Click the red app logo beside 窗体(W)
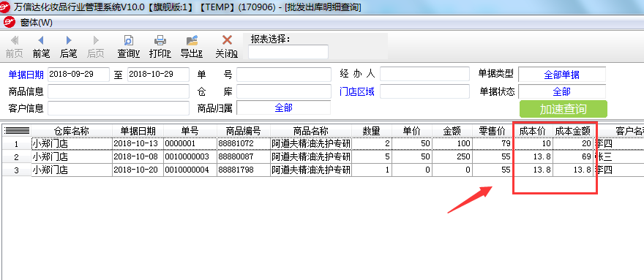This screenshot has height=280, width=644. coord(9,22)
